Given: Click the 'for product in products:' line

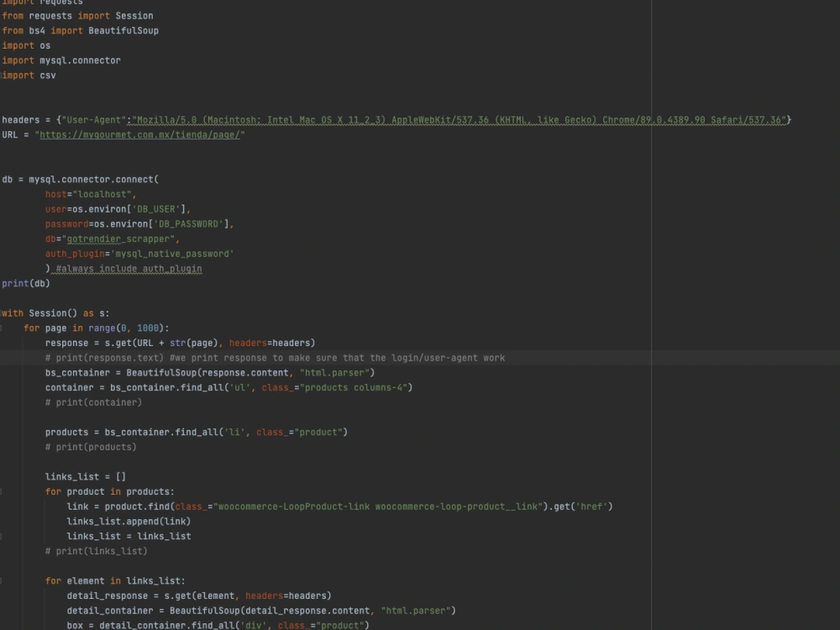Looking at the screenshot, I should [x=110, y=491].
